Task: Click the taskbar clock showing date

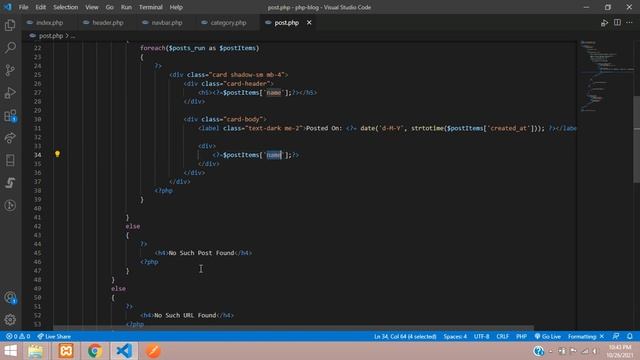Action: click(620, 351)
